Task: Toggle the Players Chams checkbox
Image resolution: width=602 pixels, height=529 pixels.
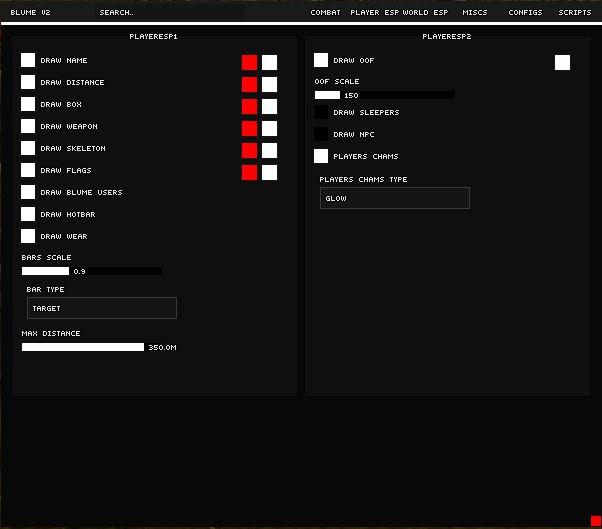Action: 321,156
